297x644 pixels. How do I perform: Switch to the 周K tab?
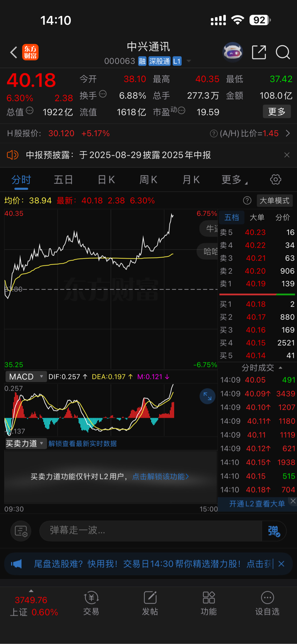coord(148,180)
